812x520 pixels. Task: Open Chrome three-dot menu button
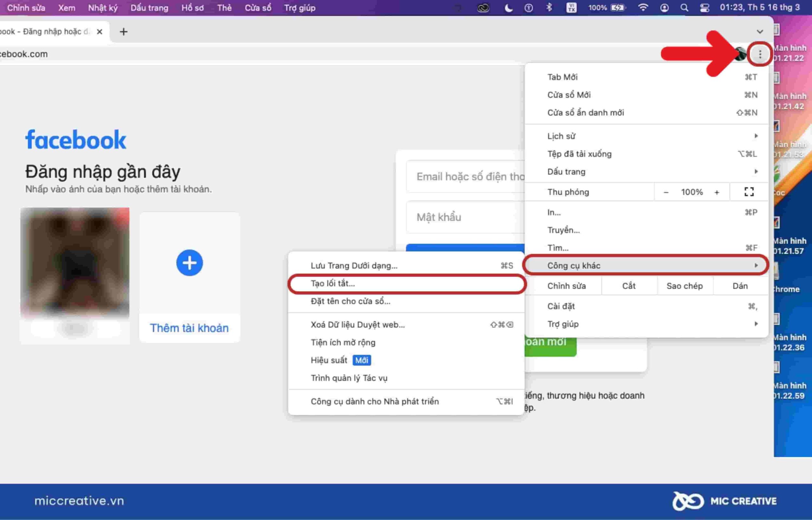(x=760, y=54)
